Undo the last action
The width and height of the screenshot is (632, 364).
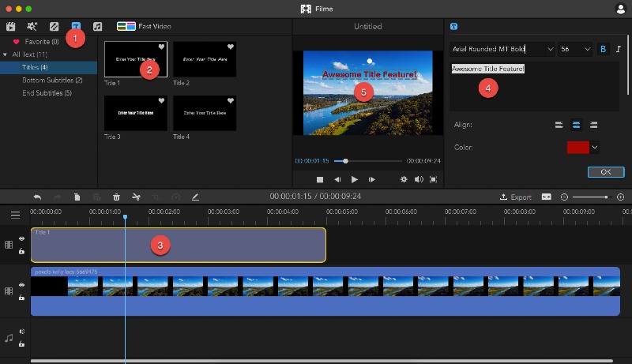click(x=37, y=197)
